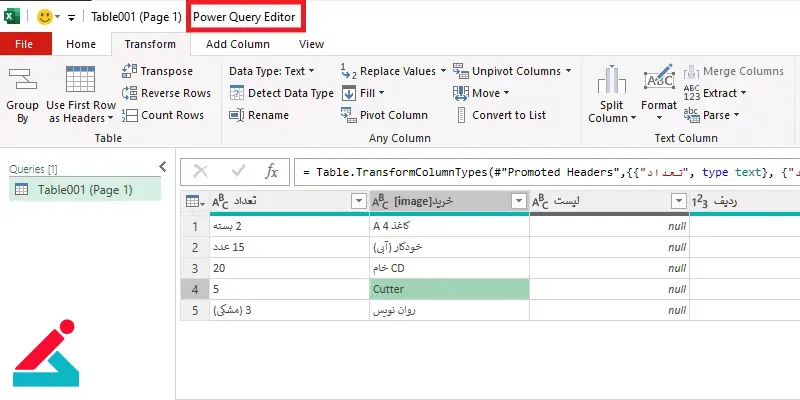Click Use First Row as Headers icon
Image resolution: width=800 pixels, height=400 pixels.
point(81,79)
